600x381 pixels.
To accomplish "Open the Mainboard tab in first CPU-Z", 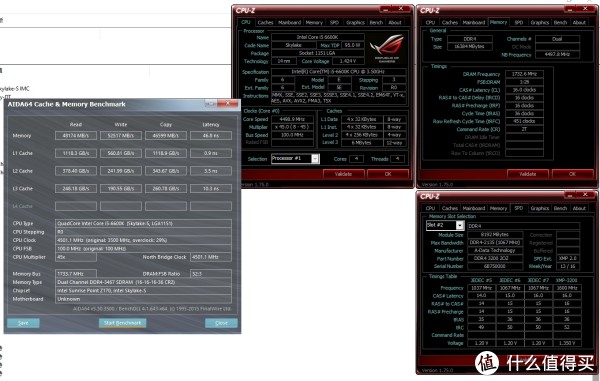I will [289, 23].
